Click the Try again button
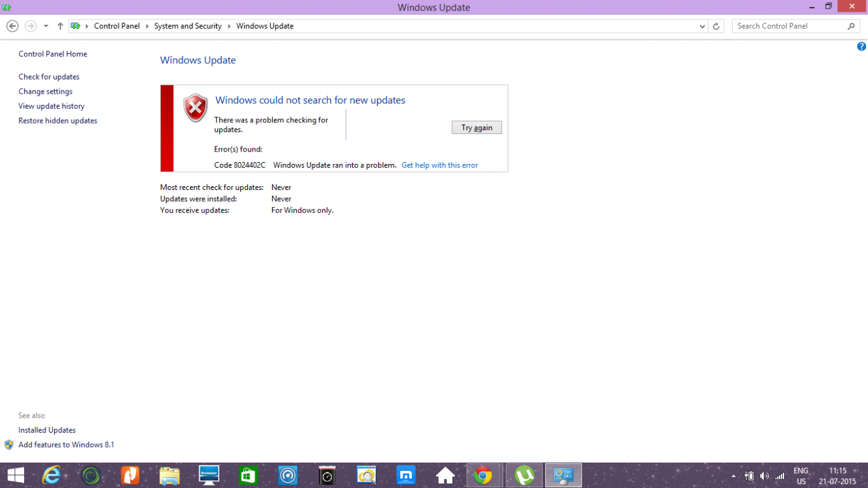Screen dimensions: 868x488 [x=477, y=128]
